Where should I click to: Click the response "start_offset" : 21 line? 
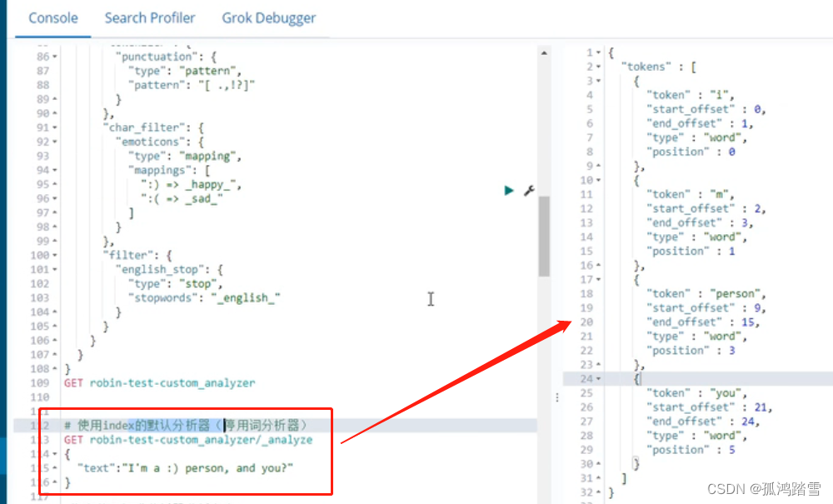coord(709,407)
